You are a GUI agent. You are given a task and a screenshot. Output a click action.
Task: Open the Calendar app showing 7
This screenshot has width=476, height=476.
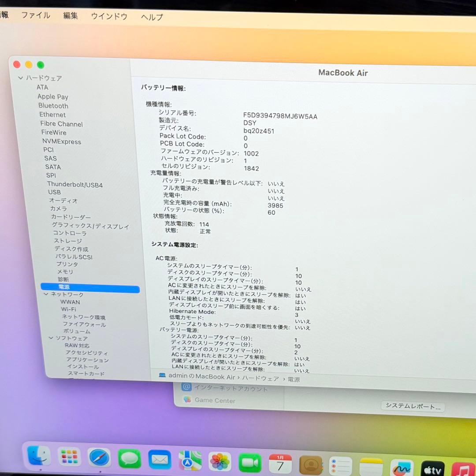coord(280,463)
